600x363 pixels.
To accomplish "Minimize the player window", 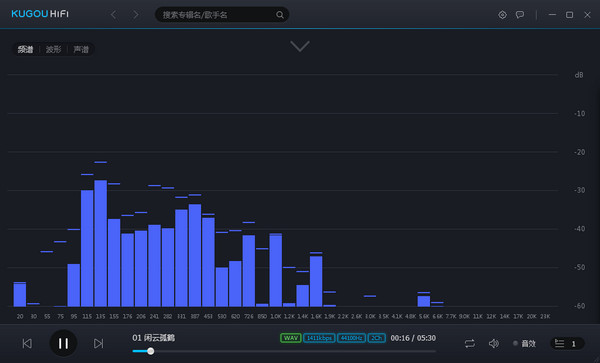I will [552, 15].
